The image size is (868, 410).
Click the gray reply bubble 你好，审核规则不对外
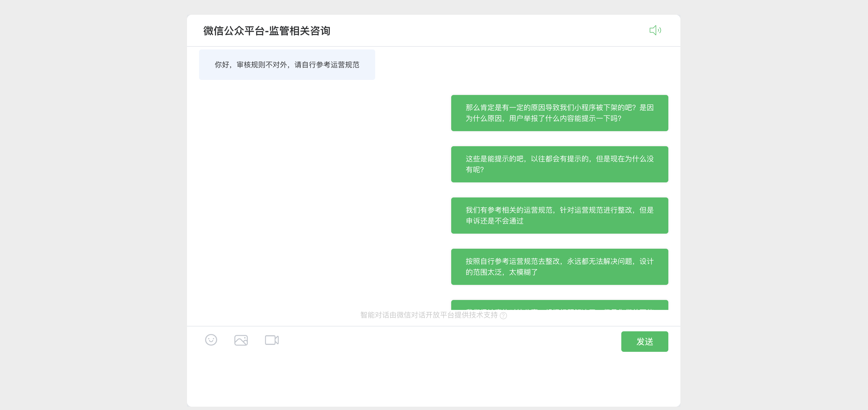point(287,65)
